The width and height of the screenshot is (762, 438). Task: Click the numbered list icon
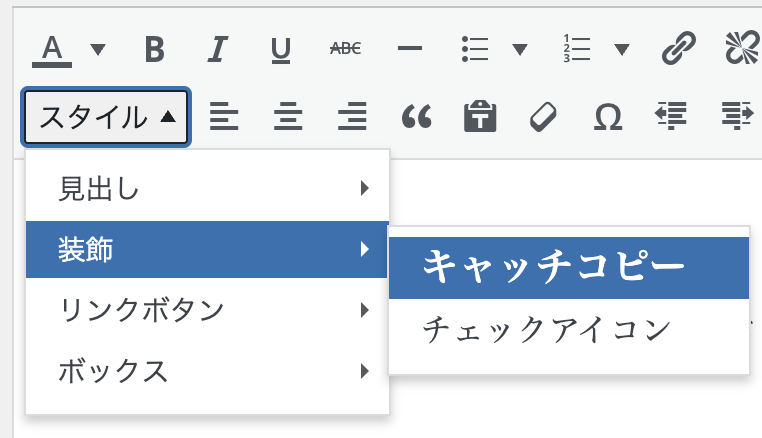click(578, 49)
